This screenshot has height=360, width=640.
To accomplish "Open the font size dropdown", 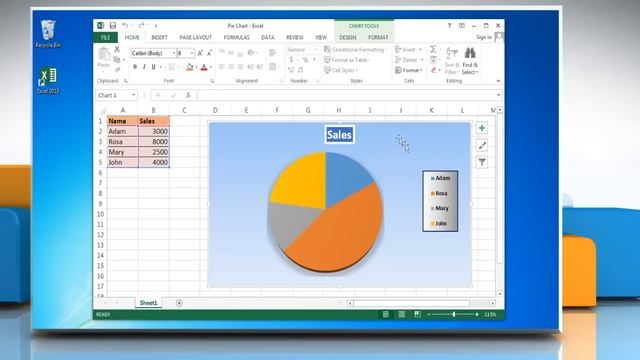I will 192,53.
